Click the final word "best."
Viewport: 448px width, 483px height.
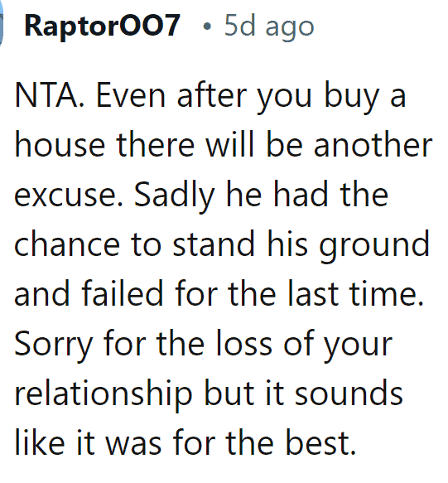(321, 442)
